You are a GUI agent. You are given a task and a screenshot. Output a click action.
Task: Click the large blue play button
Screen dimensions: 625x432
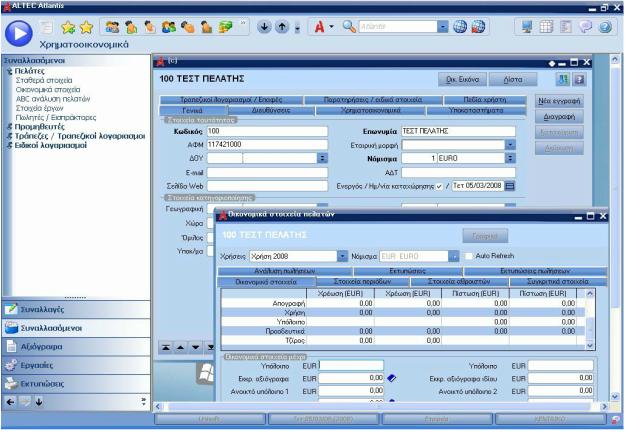(18, 33)
